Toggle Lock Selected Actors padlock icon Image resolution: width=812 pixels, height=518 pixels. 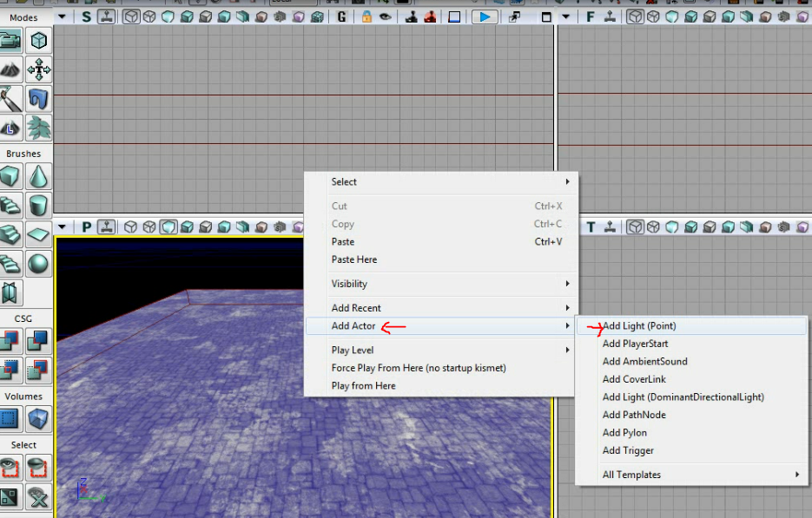point(366,17)
